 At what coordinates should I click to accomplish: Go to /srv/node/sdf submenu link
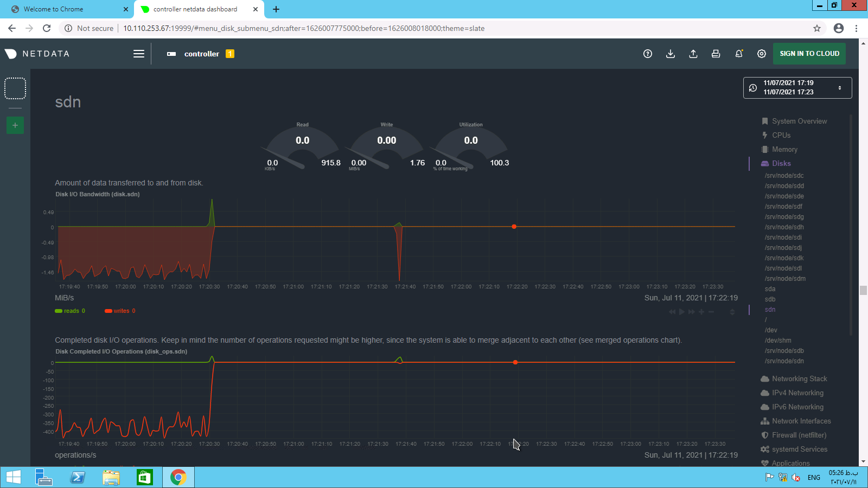[x=784, y=207]
